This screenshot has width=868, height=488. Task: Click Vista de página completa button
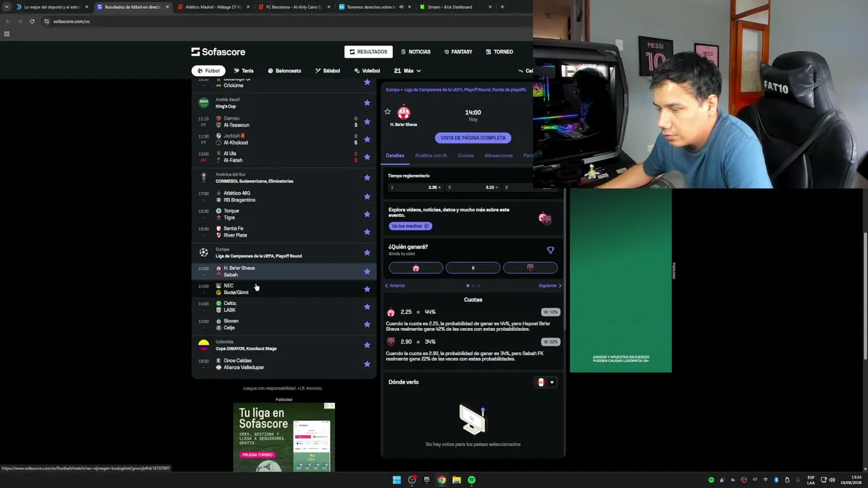[473, 138]
